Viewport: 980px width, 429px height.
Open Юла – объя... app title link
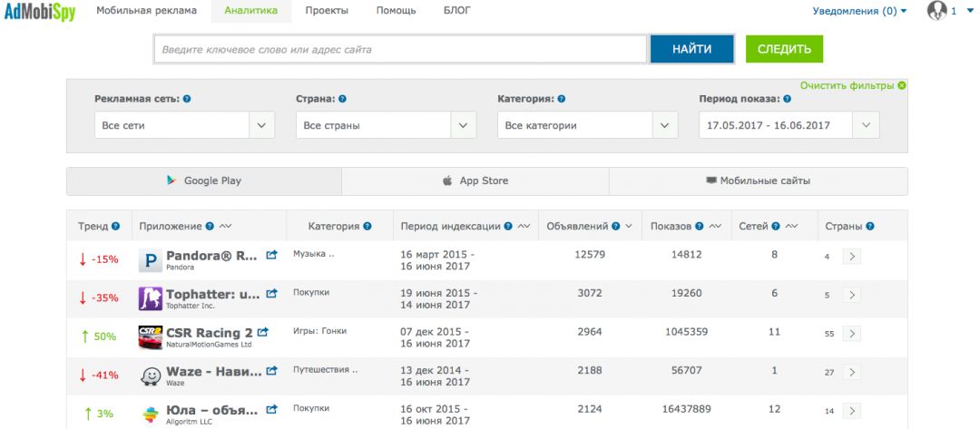click(211, 411)
